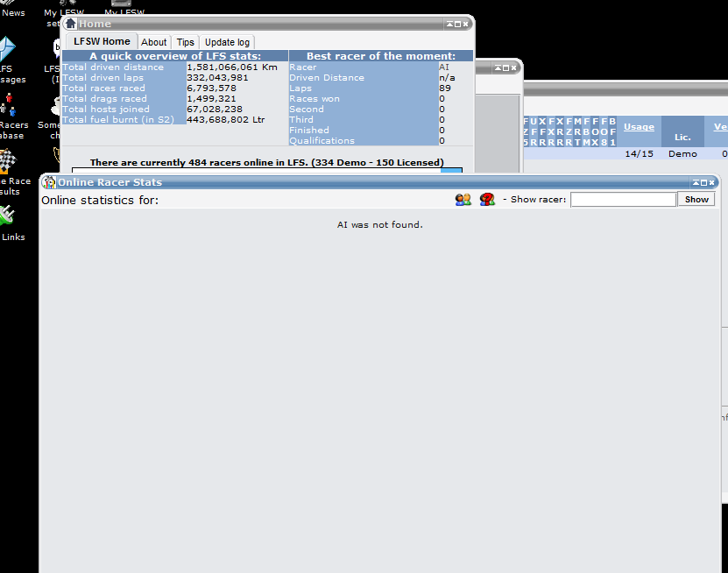This screenshot has height=573, width=728.
Task: Focus the Show racer input field
Action: pyautogui.click(x=623, y=199)
